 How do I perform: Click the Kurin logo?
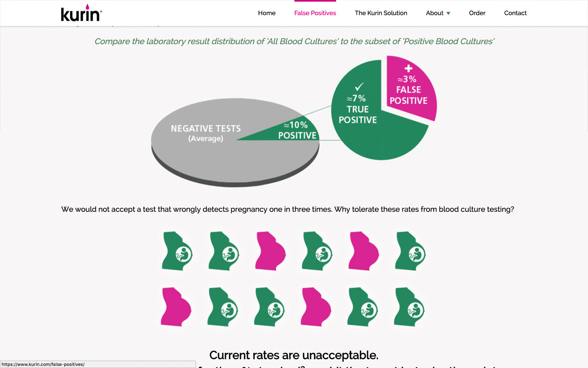point(81,13)
